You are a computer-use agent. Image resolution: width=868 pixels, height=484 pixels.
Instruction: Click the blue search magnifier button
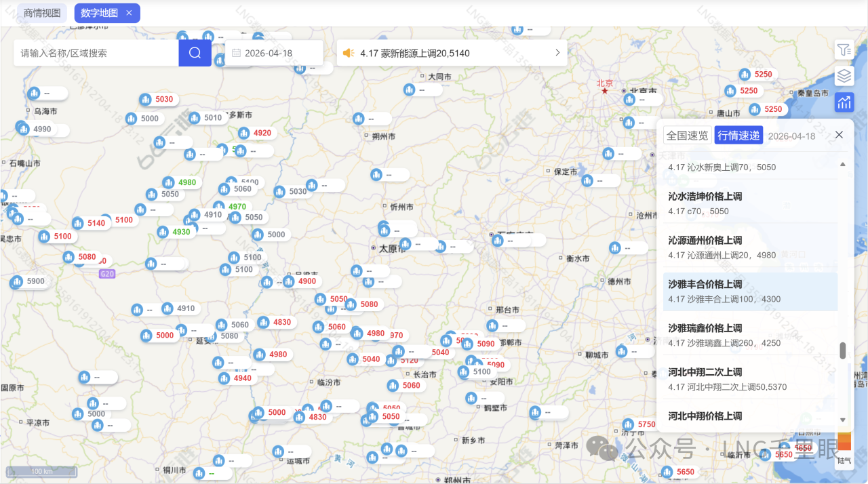click(195, 53)
